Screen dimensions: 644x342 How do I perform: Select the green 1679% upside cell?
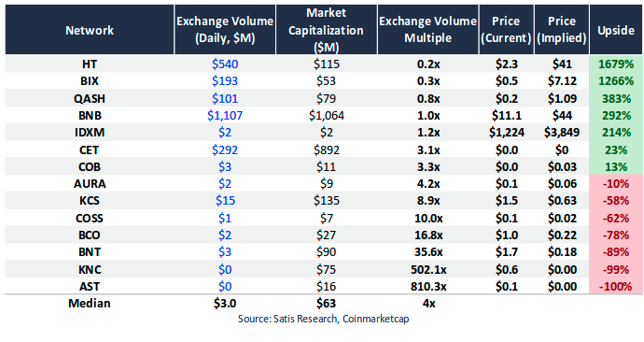[x=616, y=64]
